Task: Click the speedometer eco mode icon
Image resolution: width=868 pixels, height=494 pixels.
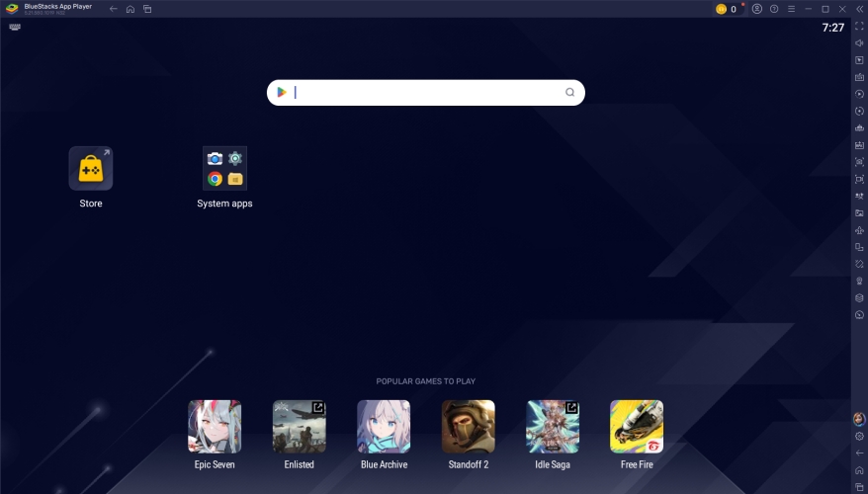Action: click(859, 315)
